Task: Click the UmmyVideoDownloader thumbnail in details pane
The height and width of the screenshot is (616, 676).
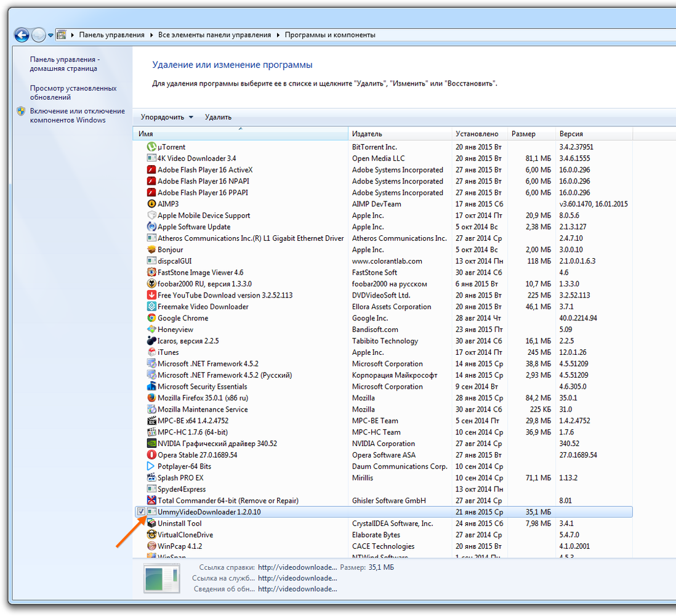Action: click(x=162, y=578)
